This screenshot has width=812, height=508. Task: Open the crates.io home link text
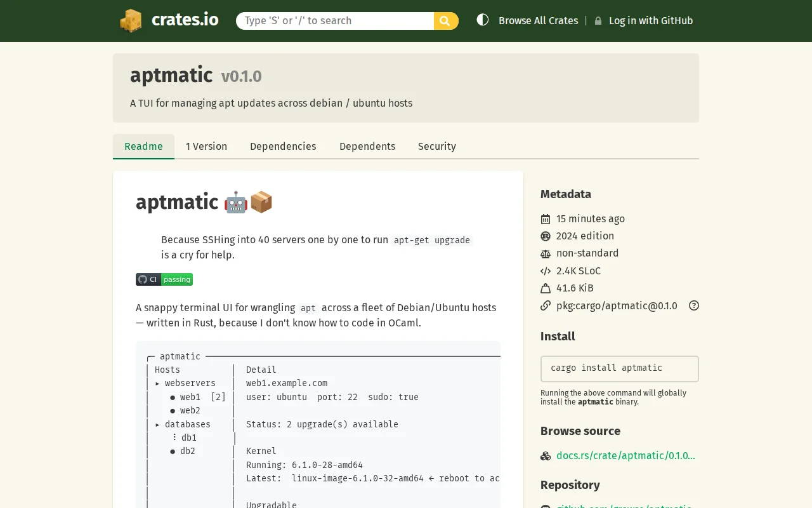tap(185, 20)
